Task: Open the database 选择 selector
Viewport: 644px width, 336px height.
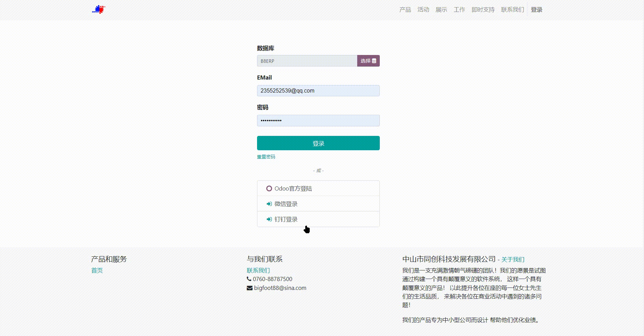Action: (368, 61)
